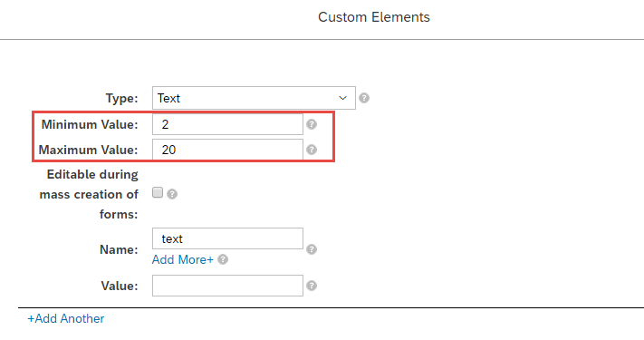Click help icon next to Maximum Value
The height and width of the screenshot is (340, 644).
312,150
